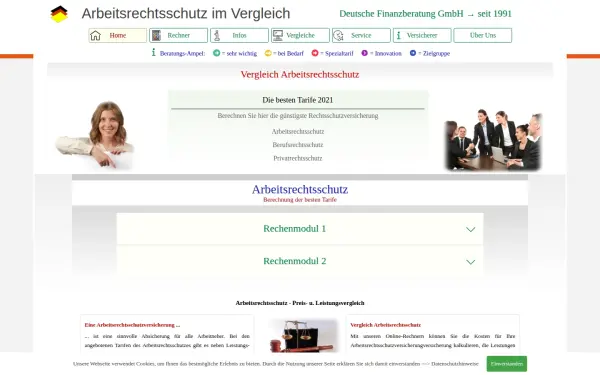Open the Rechner menu item
The height and width of the screenshot is (375, 600).
(x=178, y=36)
